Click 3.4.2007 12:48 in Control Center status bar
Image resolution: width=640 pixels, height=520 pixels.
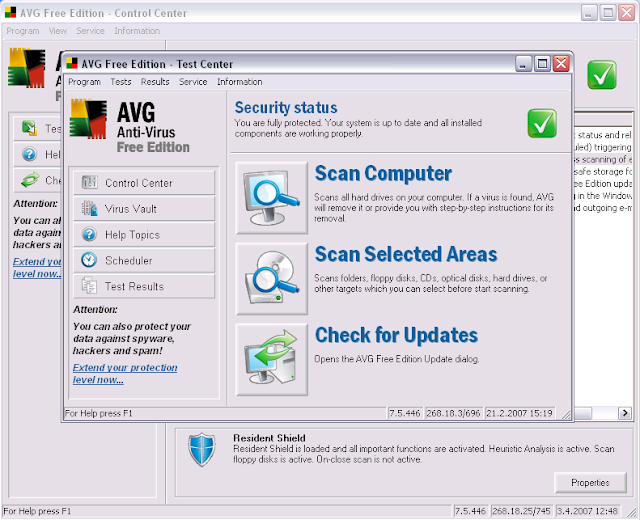click(587, 511)
